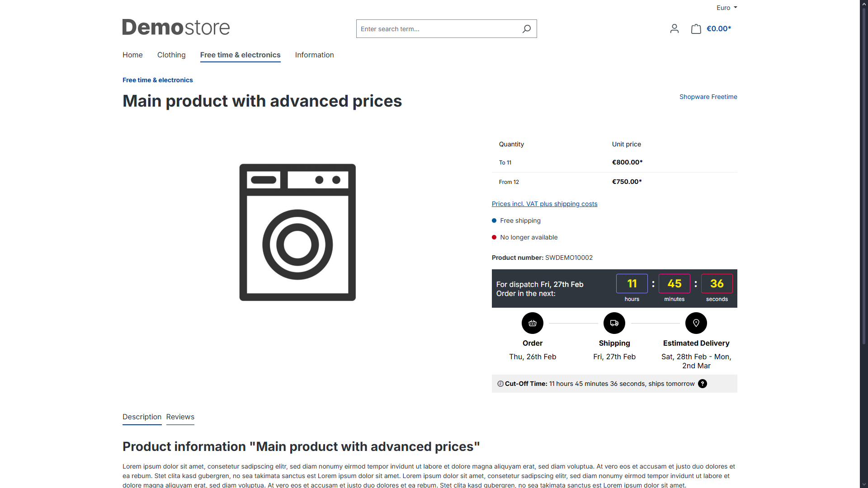Viewport: 868px width, 488px height.
Task: Switch to the Reviews tab
Action: (x=180, y=417)
